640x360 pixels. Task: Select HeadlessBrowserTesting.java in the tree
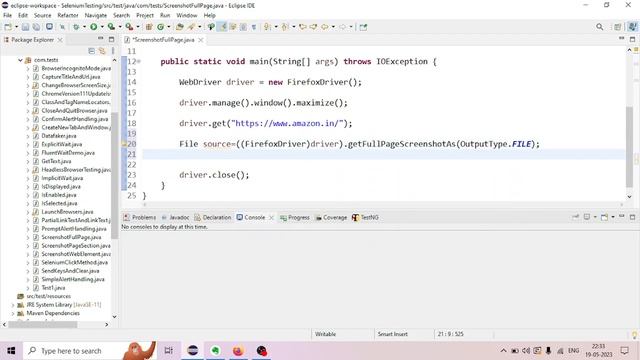76,170
